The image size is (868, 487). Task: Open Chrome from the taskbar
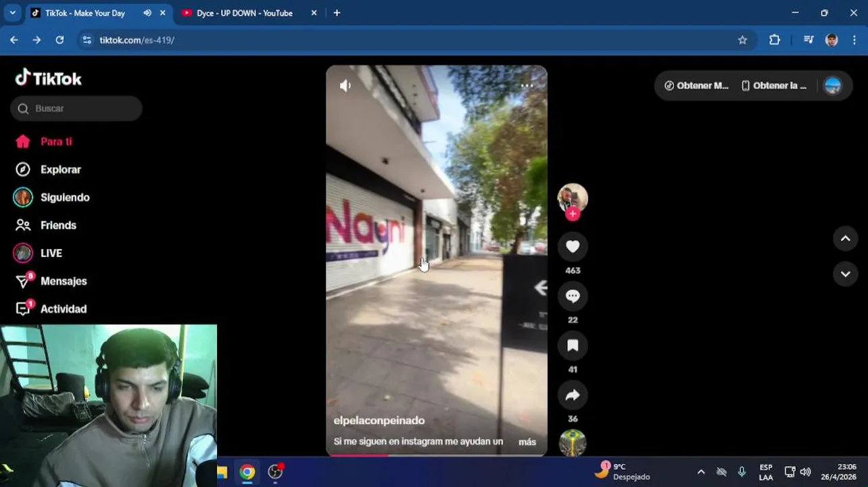(x=247, y=472)
